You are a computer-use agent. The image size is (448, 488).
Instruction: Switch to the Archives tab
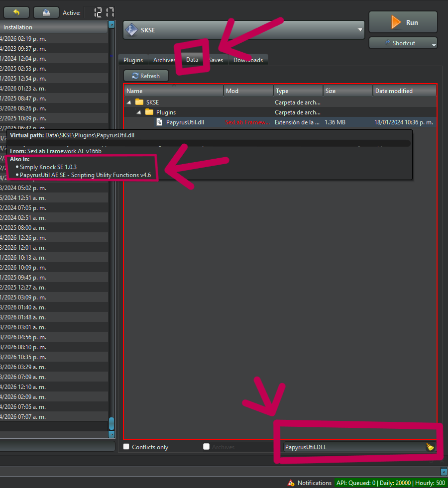point(164,60)
